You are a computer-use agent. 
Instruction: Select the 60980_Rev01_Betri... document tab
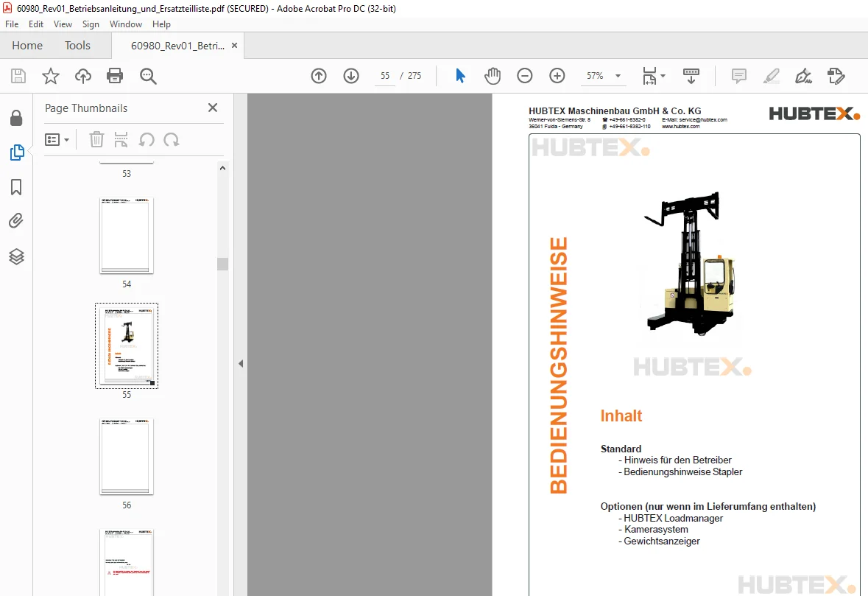177,46
